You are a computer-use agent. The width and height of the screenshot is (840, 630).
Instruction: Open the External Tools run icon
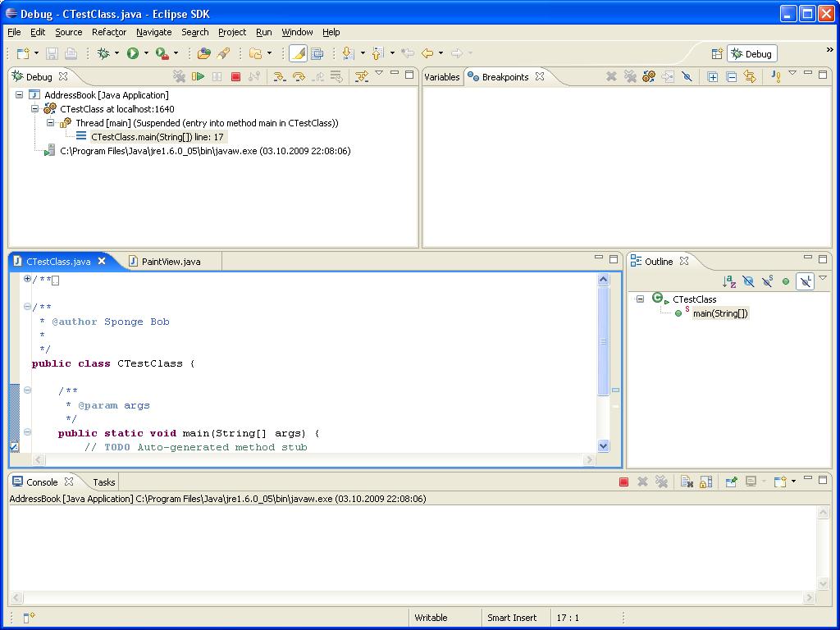pos(162,53)
